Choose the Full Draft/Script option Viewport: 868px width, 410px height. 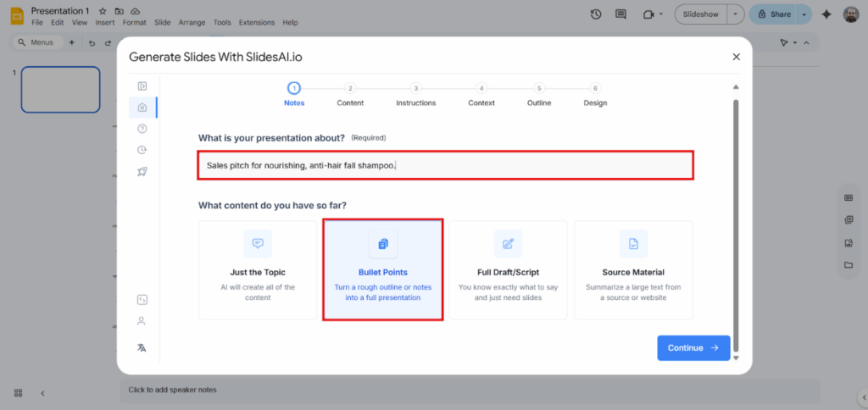point(508,269)
